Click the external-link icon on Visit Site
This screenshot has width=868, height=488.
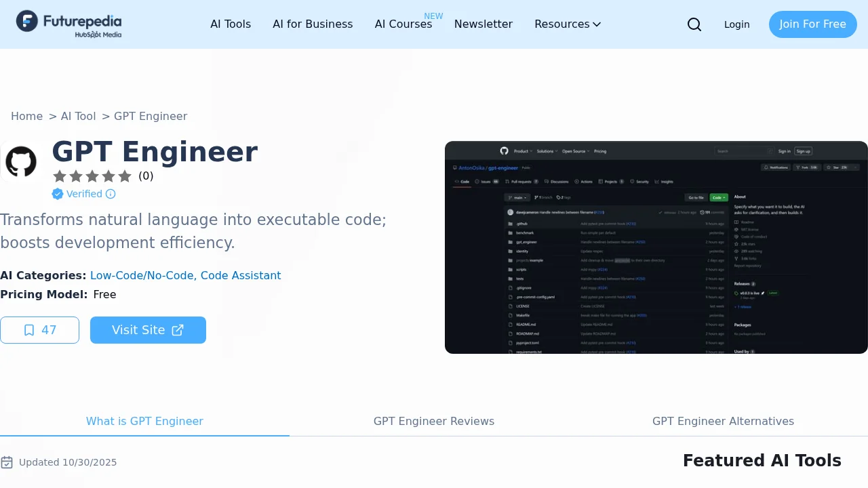pyautogui.click(x=178, y=330)
